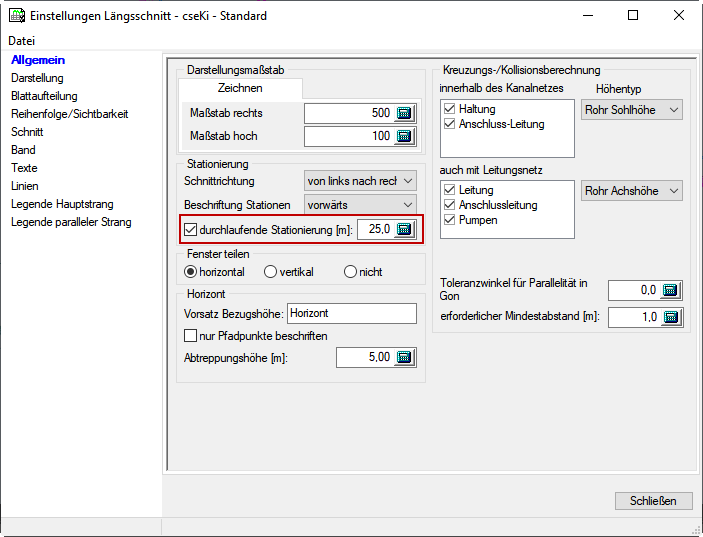The image size is (703, 537).
Task: Select the vertikal radio button
Action: click(x=270, y=272)
